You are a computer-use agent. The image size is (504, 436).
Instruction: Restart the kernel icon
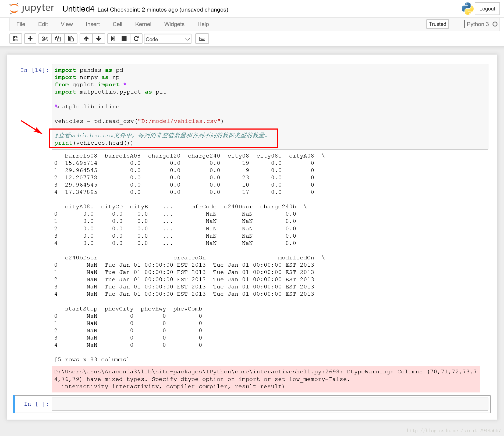(x=136, y=39)
